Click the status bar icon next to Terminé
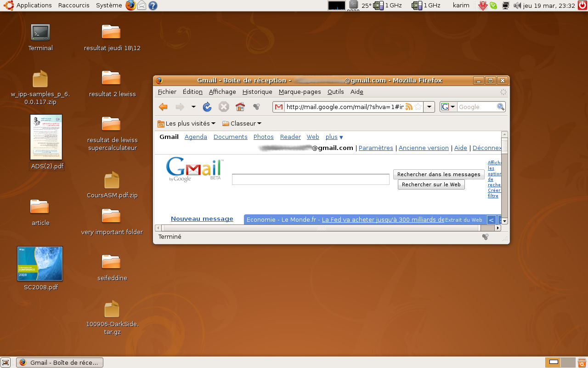 (x=485, y=237)
